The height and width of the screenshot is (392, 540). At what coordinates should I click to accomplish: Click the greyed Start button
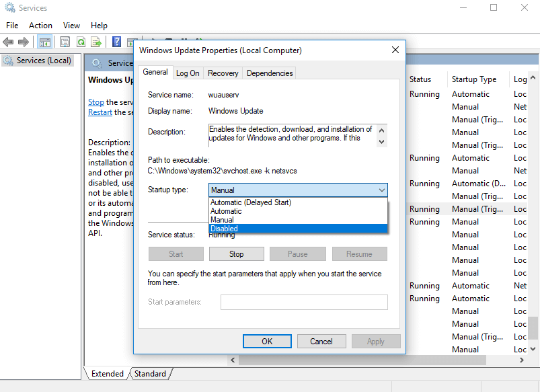pyautogui.click(x=176, y=254)
